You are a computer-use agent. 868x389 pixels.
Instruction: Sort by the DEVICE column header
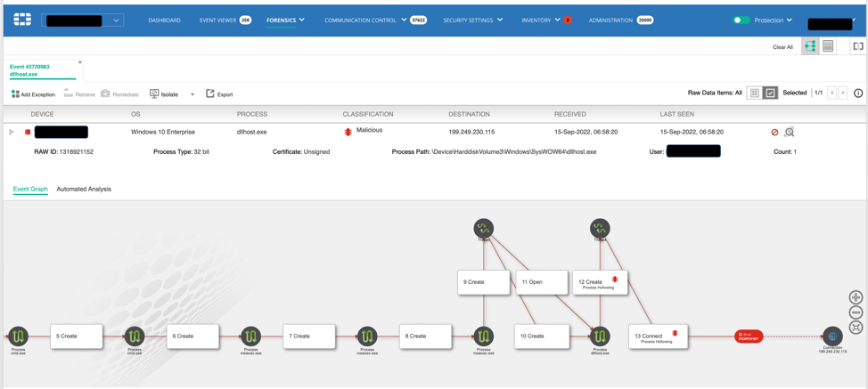(42, 114)
